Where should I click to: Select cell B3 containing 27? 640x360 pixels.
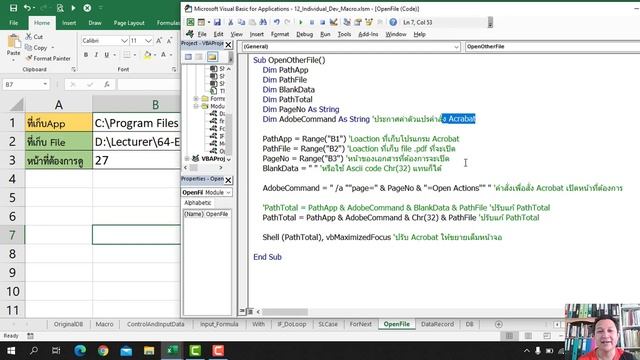point(136,160)
